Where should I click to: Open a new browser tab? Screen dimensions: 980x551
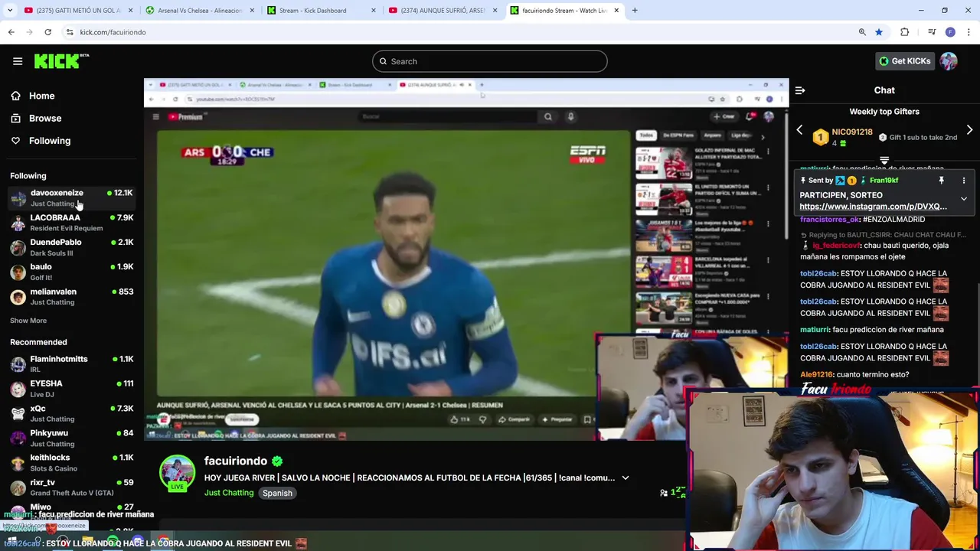pyautogui.click(x=635, y=11)
